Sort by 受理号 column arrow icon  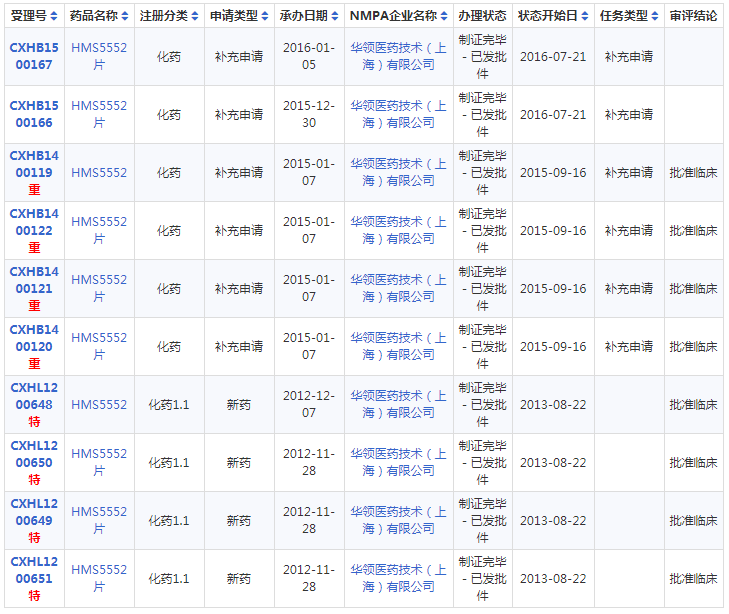[x=54, y=16]
